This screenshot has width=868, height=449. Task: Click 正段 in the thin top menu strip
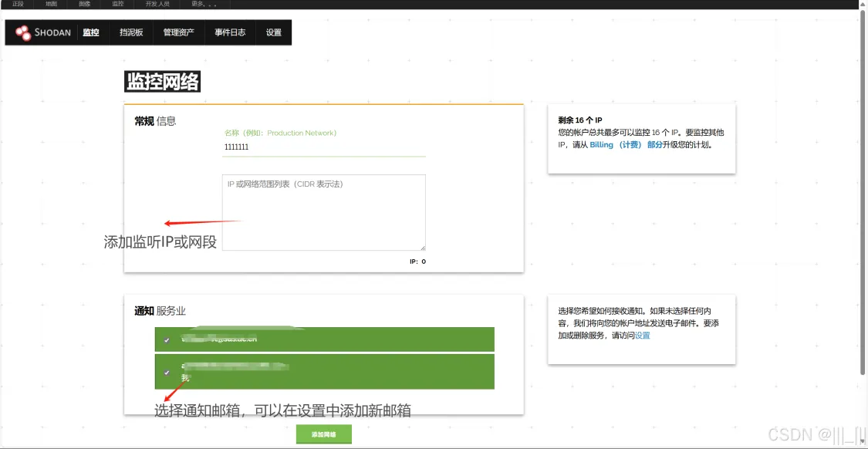(19, 4)
